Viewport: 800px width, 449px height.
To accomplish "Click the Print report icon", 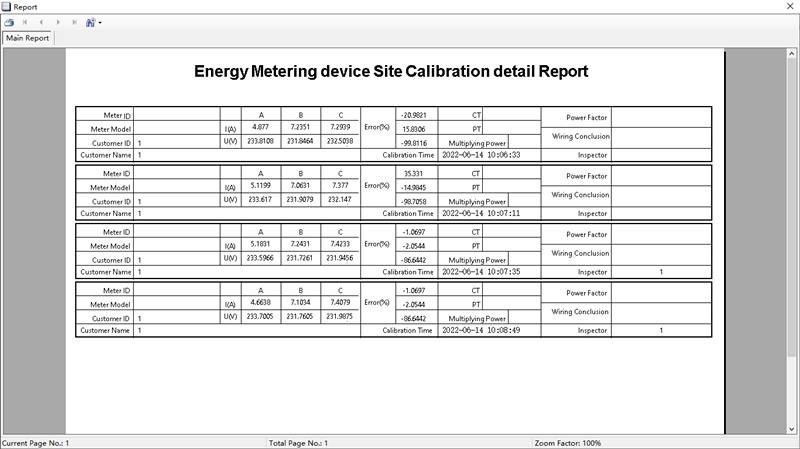I will coord(9,21).
